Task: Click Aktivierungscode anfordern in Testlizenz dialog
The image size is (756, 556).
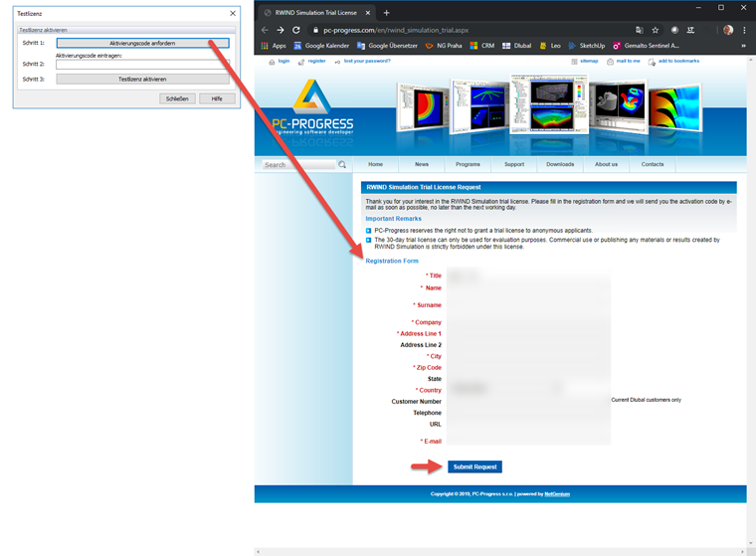Action: [142, 44]
